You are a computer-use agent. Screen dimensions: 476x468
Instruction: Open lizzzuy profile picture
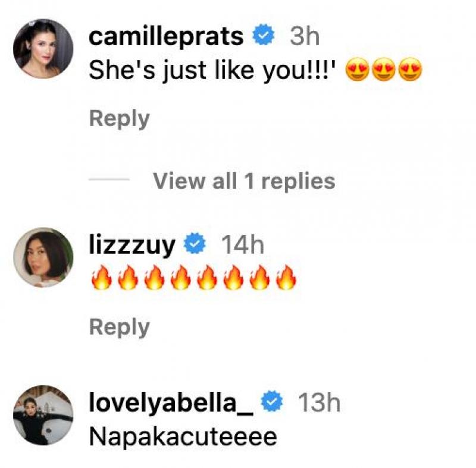(x=43, y=257)
